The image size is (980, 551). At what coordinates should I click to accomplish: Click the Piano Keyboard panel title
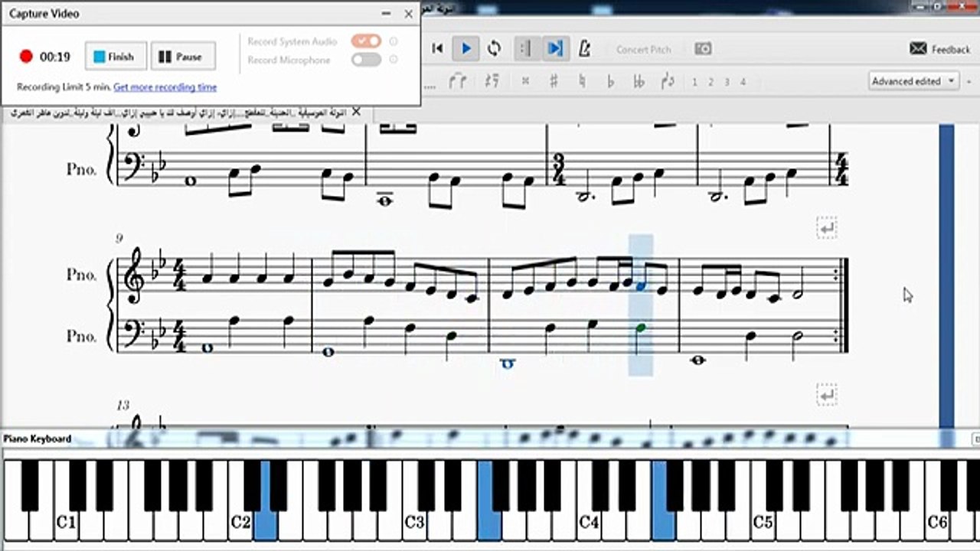pos(38,439)
